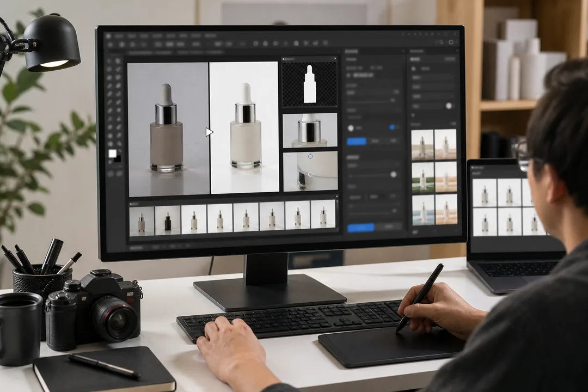Click the white round color swatch beside the switch

point(351,128)
